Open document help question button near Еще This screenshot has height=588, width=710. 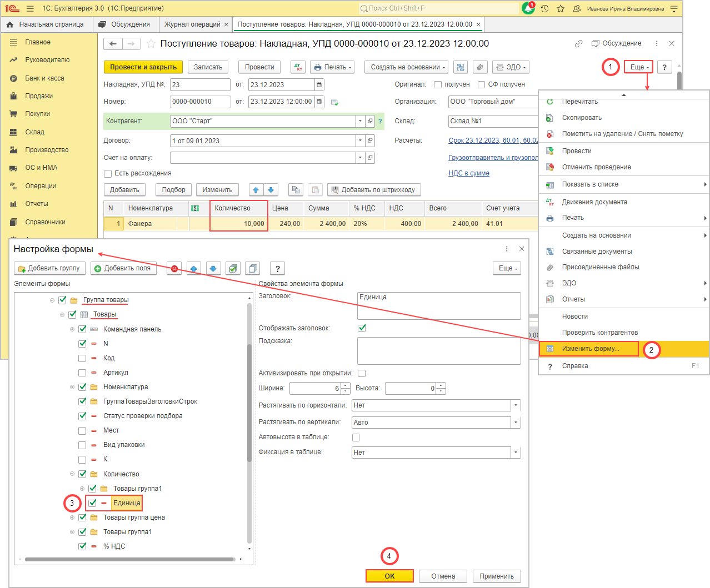point(664,67)
